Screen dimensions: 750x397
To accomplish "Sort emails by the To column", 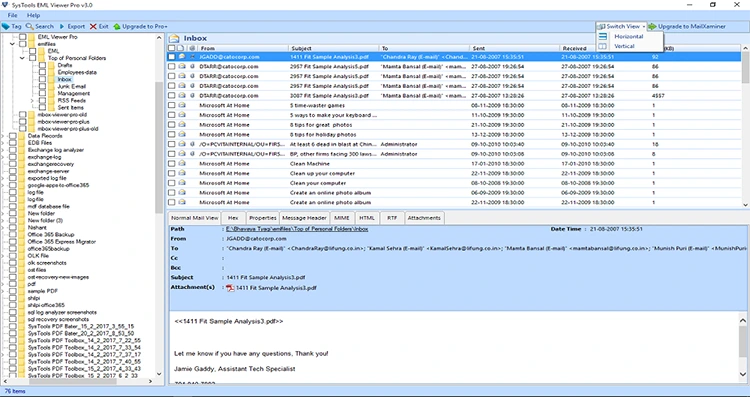I will (x=424, y=48).
